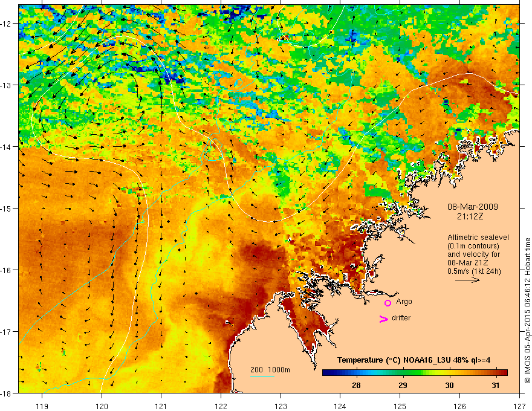
Task: Click the colorbar value '28'
Action: coord(356,385)
